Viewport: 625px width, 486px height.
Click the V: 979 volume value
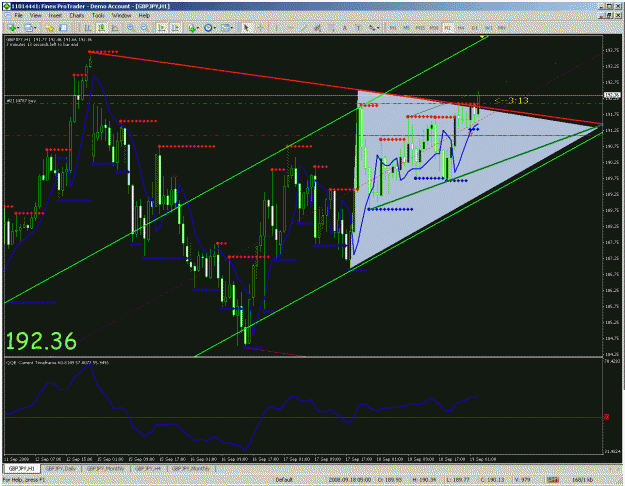click(x=521, y=480)
